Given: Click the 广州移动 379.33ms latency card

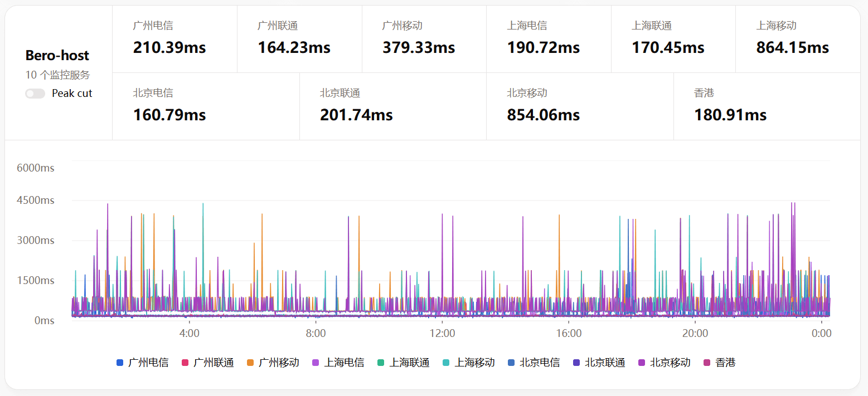Looking at the screenshot, I should pos(424,40).
